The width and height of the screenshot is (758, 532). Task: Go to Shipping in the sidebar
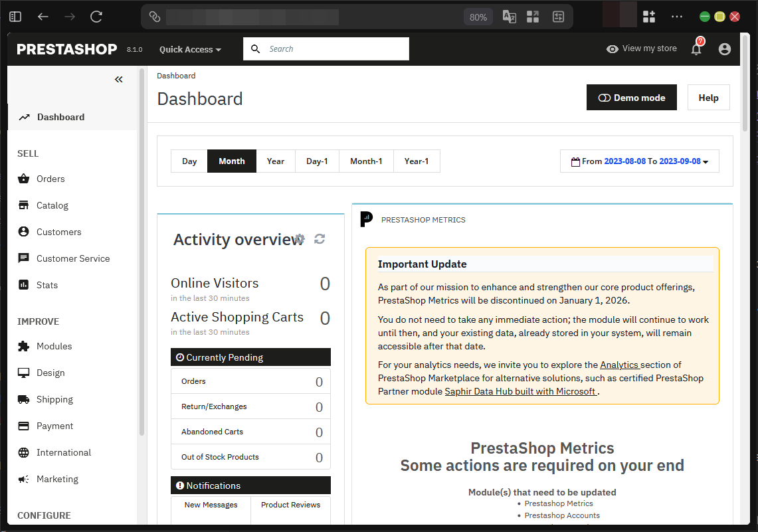pos(54,399)
